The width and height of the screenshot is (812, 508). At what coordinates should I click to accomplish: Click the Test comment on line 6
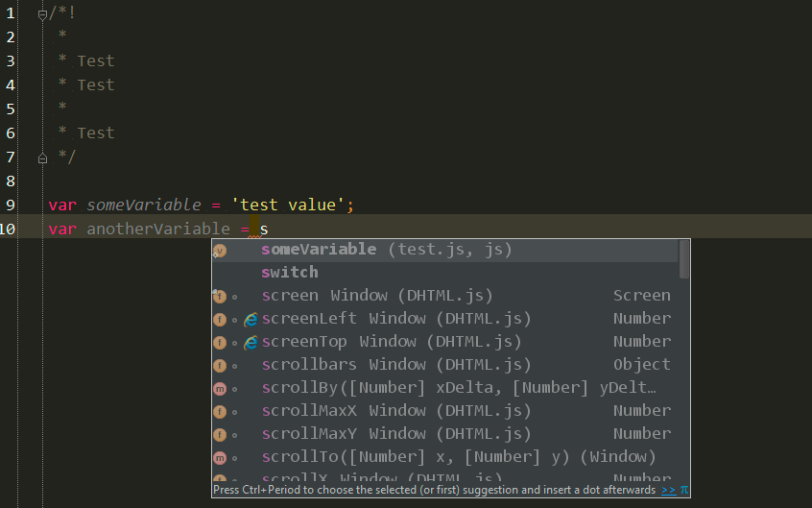(x=96, y=133)
